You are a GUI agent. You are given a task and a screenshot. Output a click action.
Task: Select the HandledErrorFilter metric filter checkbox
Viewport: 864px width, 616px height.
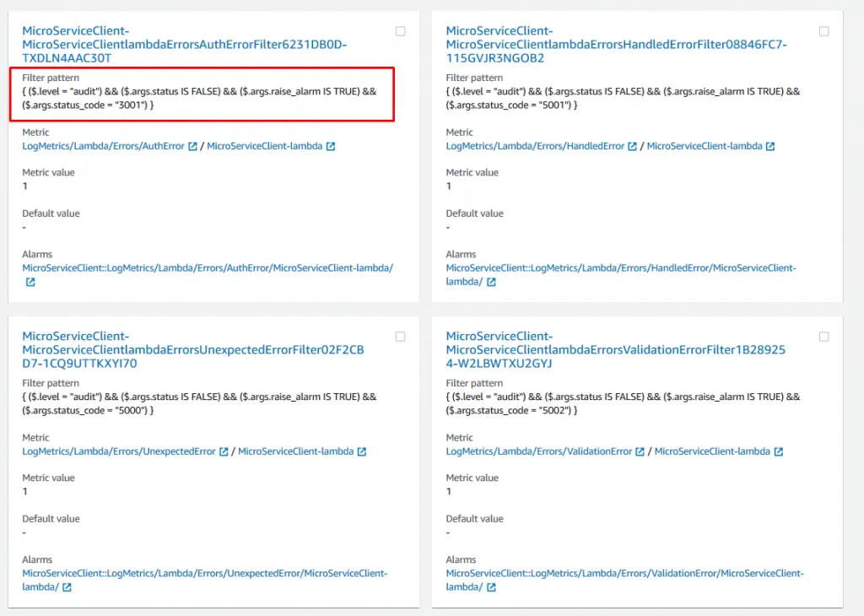click(x=824, y=31)
